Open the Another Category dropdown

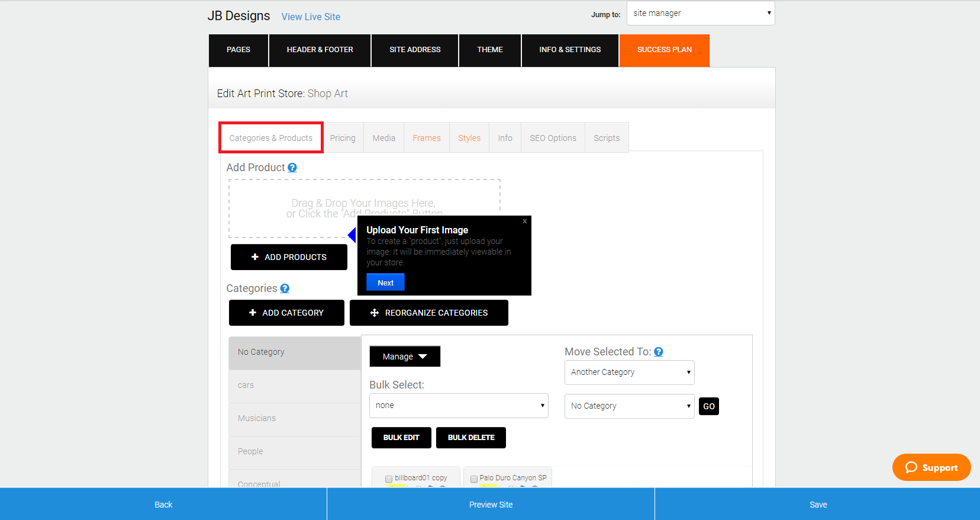[x=630, y=373]
